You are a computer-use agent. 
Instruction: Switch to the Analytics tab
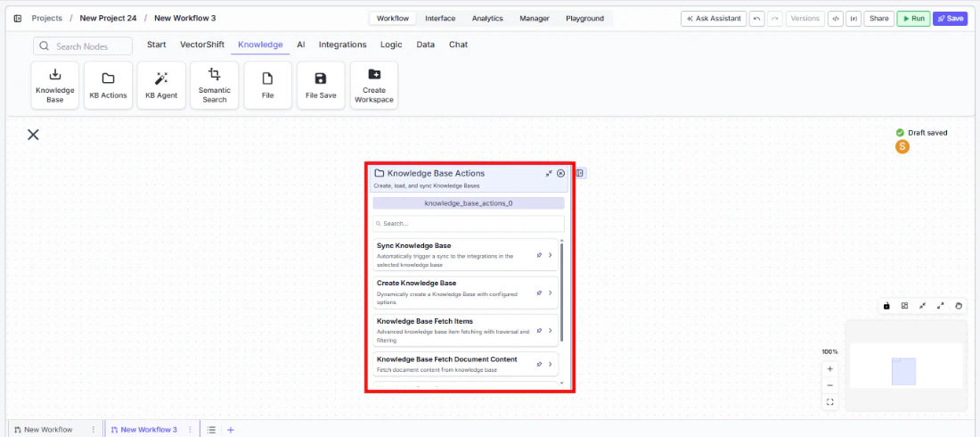tap(487, 19)
